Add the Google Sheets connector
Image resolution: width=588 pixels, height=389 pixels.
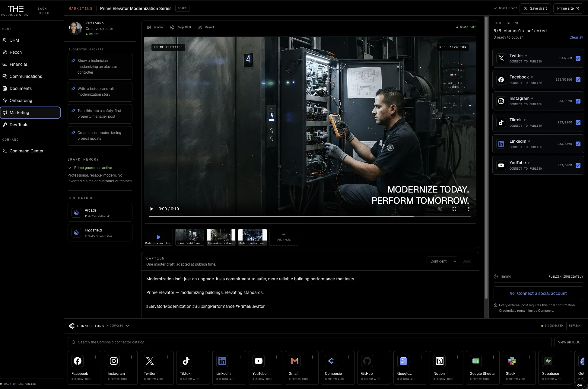click(x=494, y=357)
